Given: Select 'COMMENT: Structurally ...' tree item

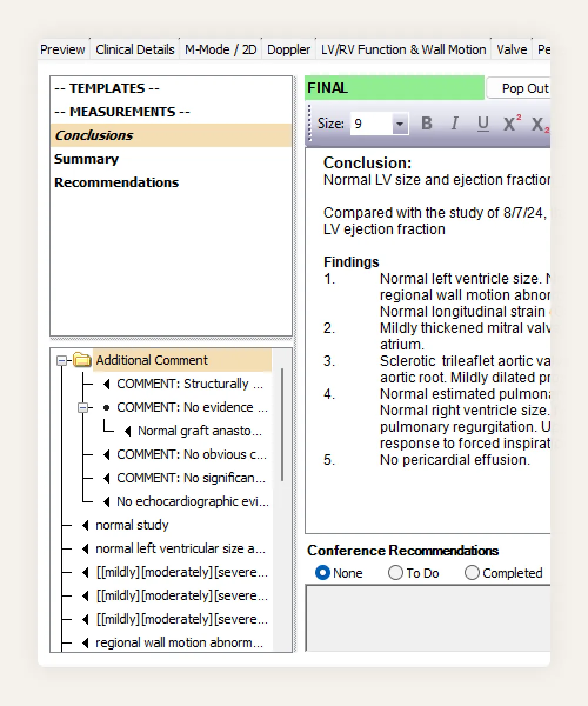Looking at the screenshot, I should coord(190,384).
